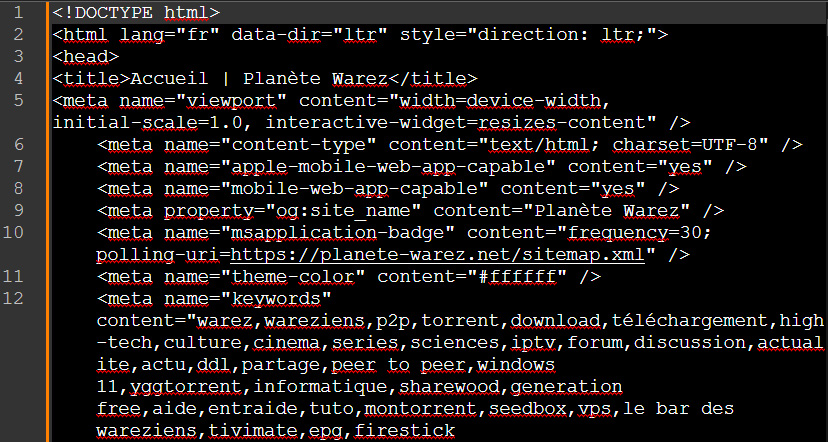Click line number 12 in the gutter
Screen dimensions: 828x442
13,298
